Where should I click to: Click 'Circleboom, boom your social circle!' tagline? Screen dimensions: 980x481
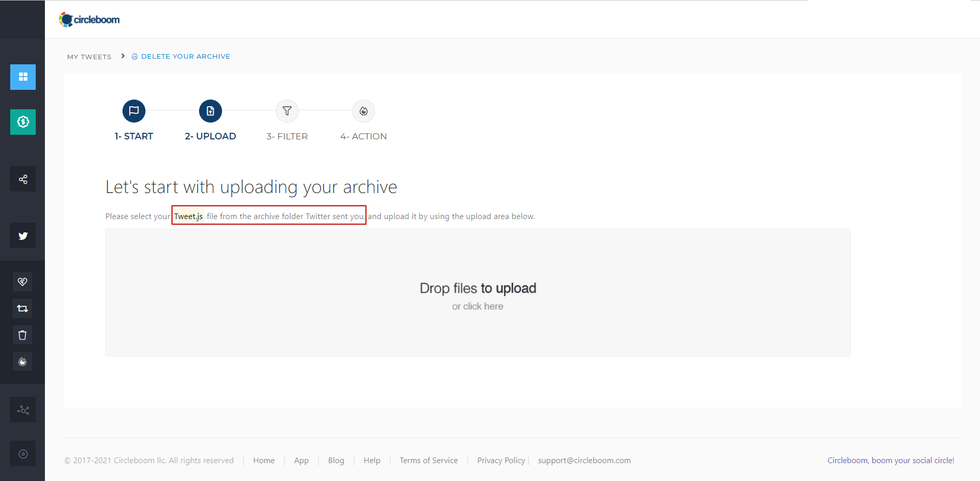point(891,461)
